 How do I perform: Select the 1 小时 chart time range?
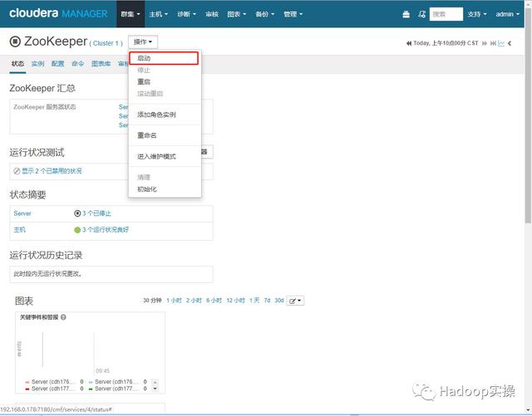pos(174,301)
